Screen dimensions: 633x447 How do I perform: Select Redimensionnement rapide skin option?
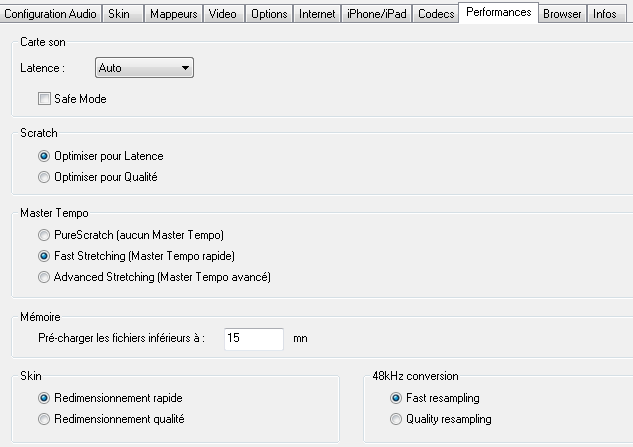point(44,398)
